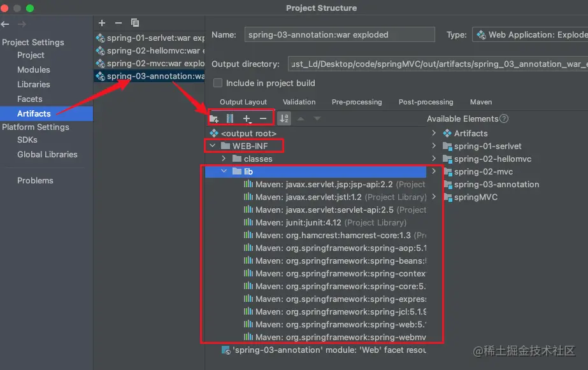Open Libraries settings page
The height and width of the screenshot is (370, 588).
pyautogui.click(x=33, y=84)
